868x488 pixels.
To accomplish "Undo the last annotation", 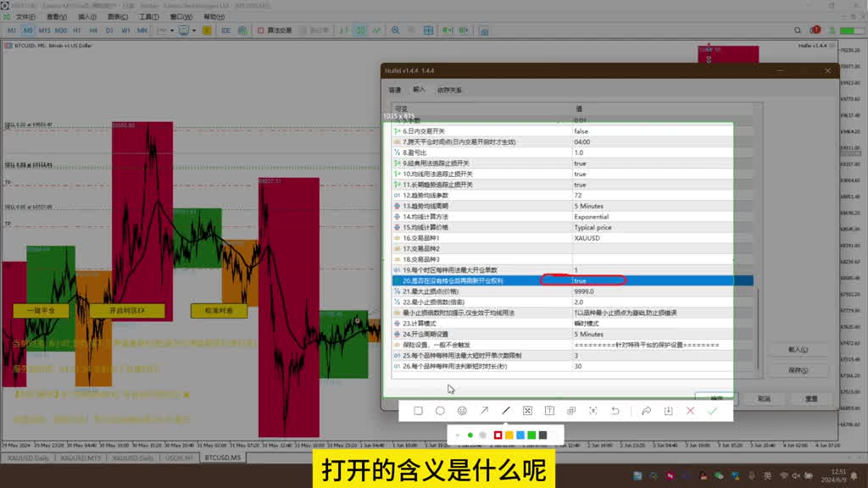I will [615, 411].
